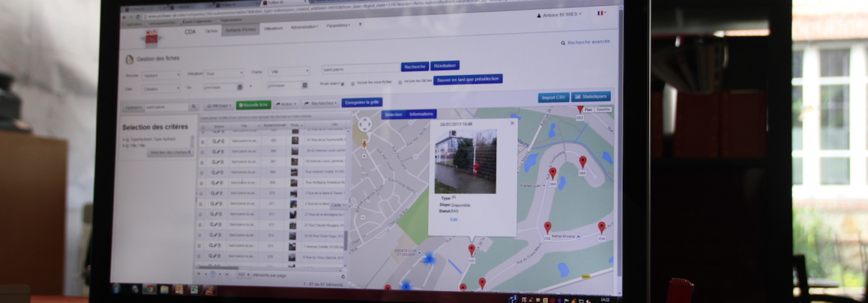Click the map pan control
Viewport: 868px width, 303px height.
pyautogui.click(x=364, y=125)
